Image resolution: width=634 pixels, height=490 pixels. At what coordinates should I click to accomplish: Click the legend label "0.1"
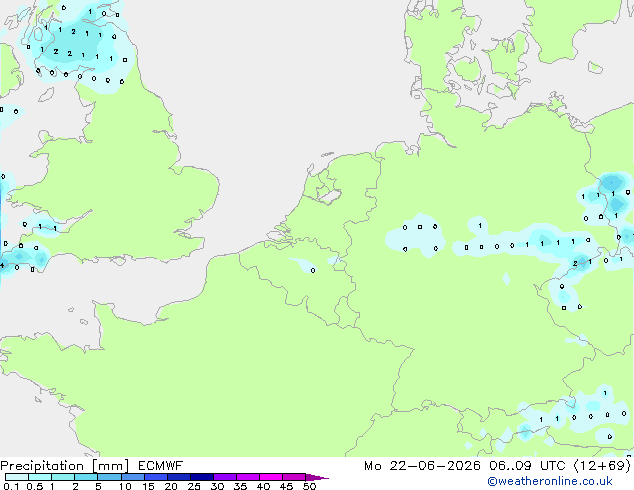pos(11,486)
